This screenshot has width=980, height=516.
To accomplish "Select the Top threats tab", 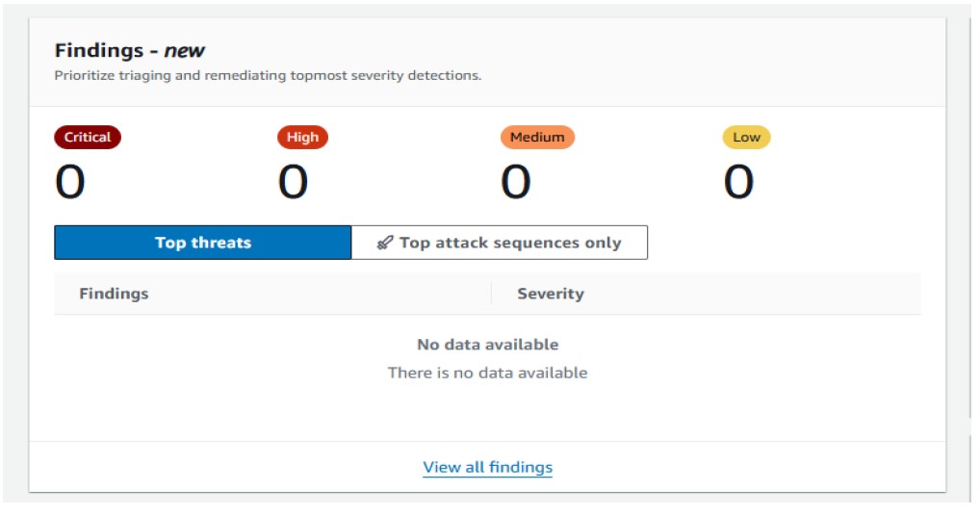I will (203, 243).
